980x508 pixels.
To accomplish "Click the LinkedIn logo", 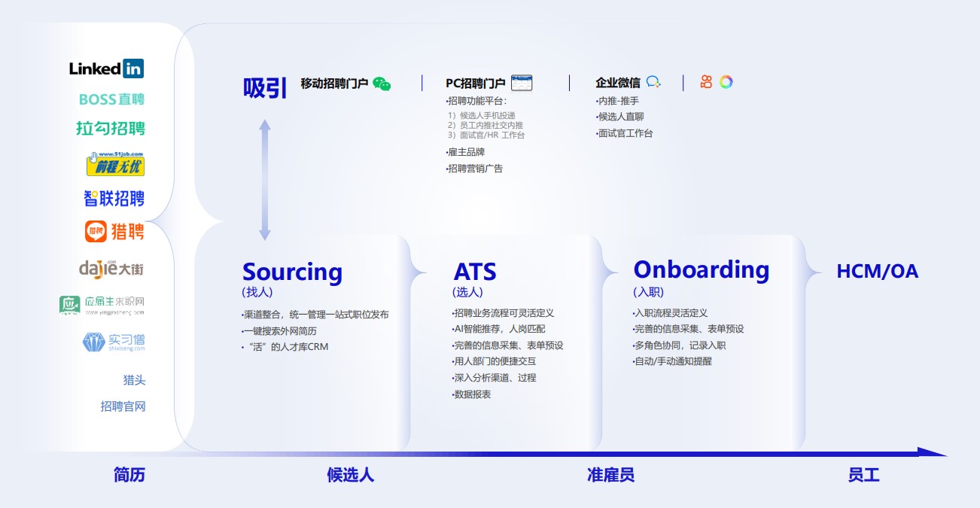I will [106, 68].
